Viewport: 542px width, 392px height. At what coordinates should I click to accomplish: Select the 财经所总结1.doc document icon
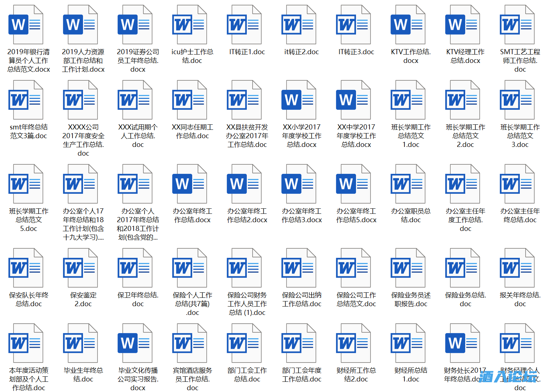[x=408, y=343]
